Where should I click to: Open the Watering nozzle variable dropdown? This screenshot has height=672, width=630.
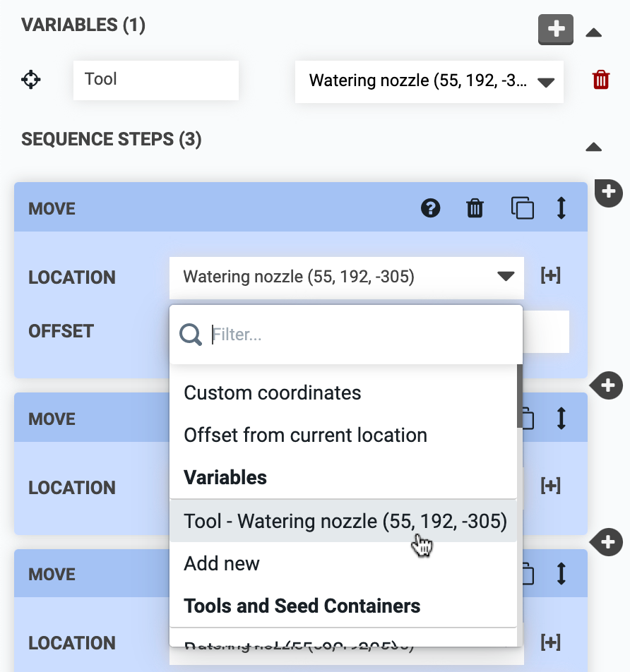coord(429,81)
